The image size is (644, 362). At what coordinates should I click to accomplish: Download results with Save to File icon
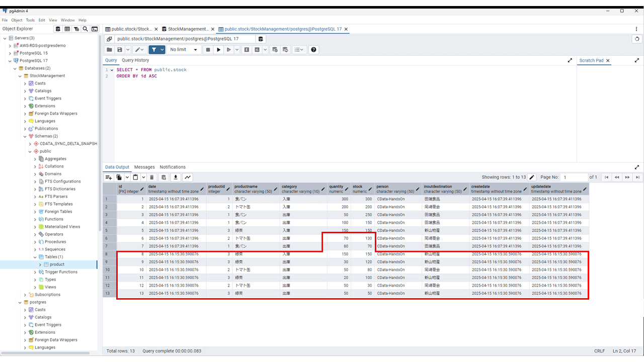[x=176, y=177]
